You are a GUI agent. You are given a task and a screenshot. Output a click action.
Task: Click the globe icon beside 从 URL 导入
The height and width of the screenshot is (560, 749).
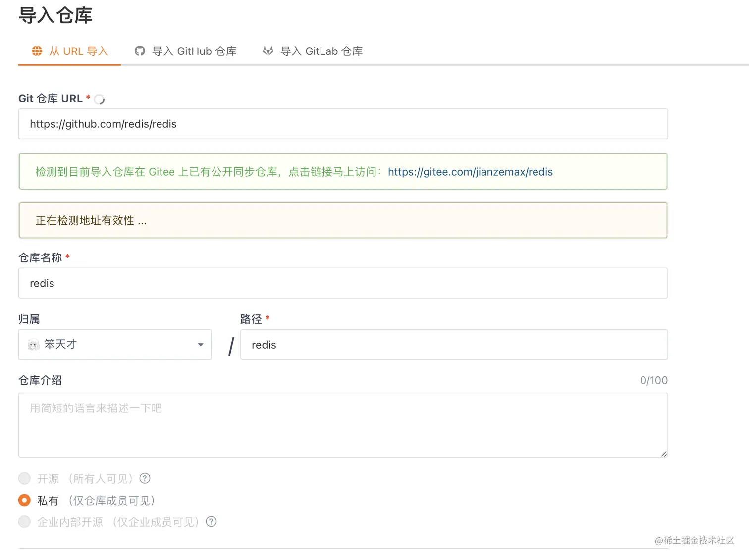point(37,51)
